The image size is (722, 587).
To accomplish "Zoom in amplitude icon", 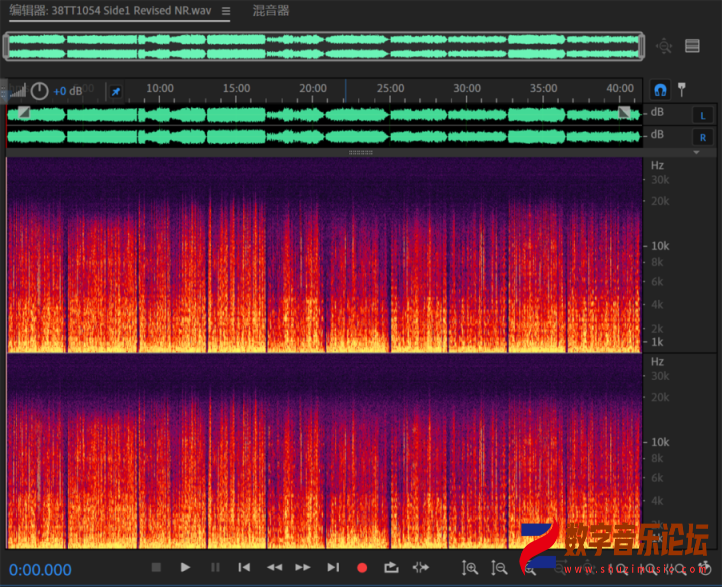I will pos(470,568).
